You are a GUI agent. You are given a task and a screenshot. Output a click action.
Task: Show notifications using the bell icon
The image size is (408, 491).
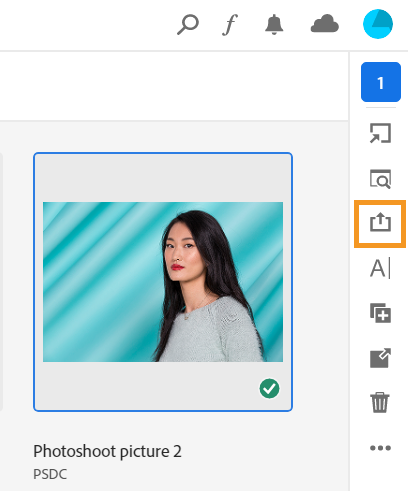coord(274,24)
